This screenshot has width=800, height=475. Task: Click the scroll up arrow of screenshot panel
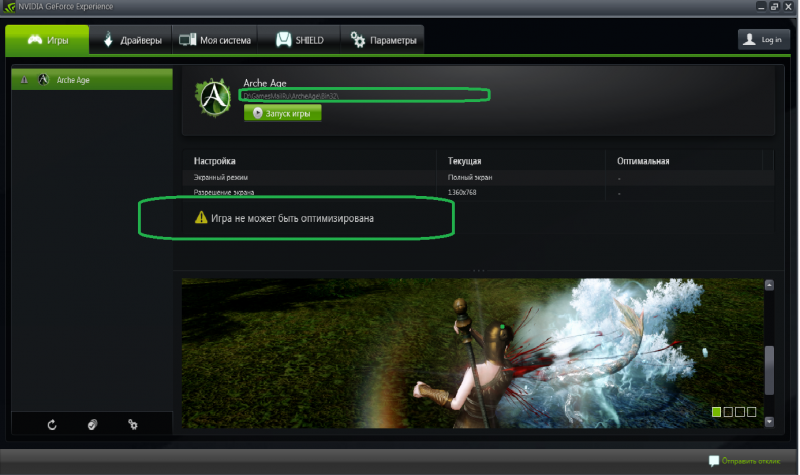pyautogui.click(x=769, y=285)
